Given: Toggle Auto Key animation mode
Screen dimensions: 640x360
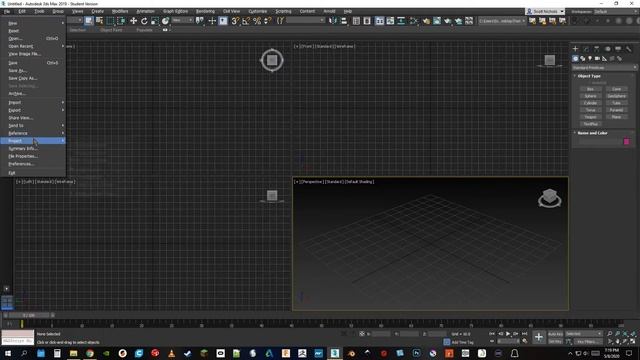Looking at the screenshot, I should pyautogui.click(x=555, y=334).
